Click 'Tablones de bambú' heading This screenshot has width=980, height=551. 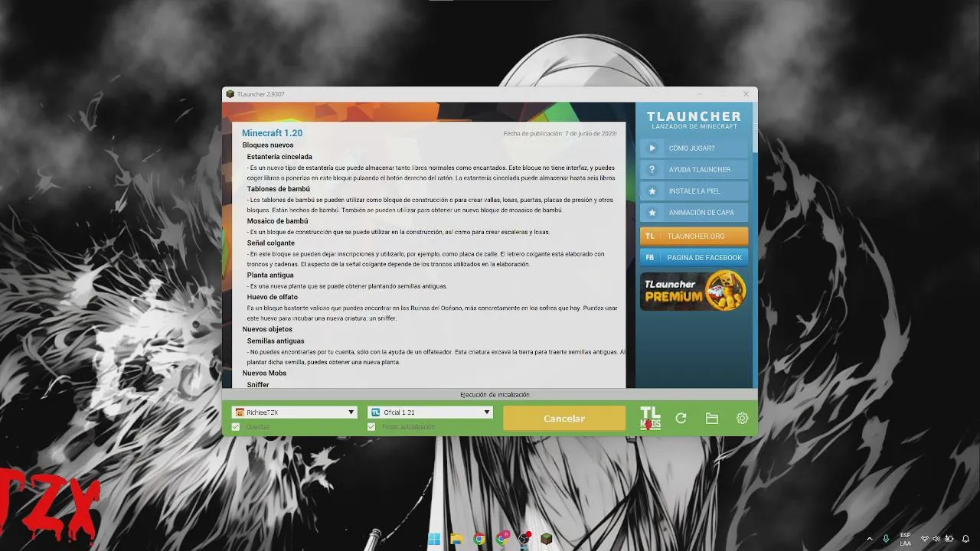[x=278, y=189]
